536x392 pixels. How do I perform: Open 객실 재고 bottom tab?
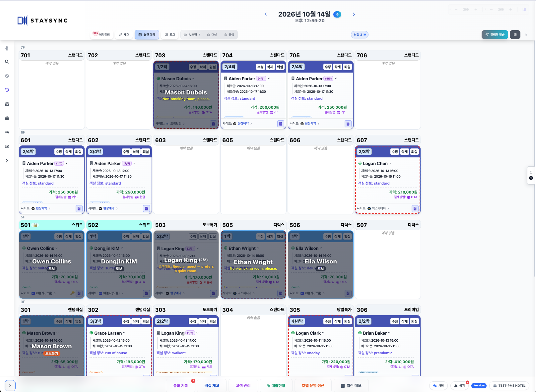(x=212, y=385)
